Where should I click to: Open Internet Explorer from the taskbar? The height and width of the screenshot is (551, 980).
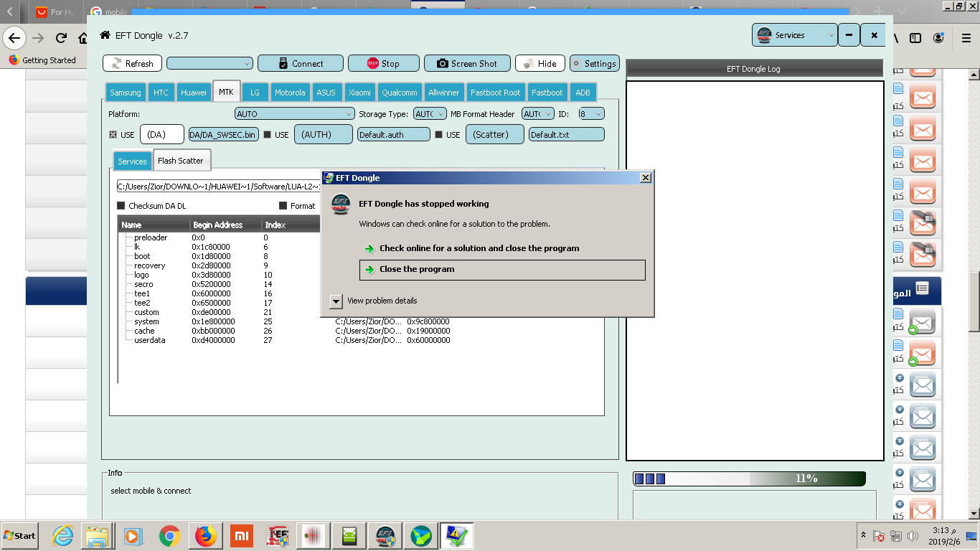click(63, 536)
